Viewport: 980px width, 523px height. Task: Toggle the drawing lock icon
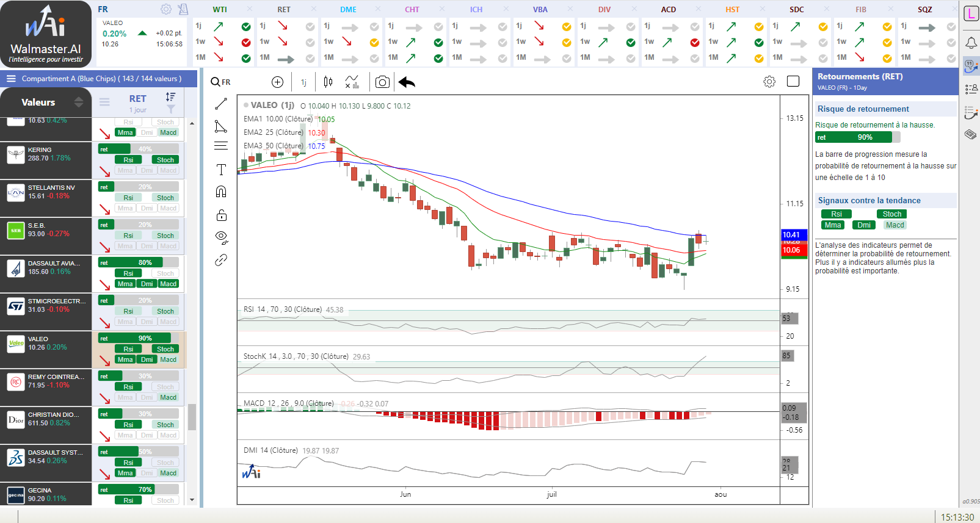(x=221, y=215)
